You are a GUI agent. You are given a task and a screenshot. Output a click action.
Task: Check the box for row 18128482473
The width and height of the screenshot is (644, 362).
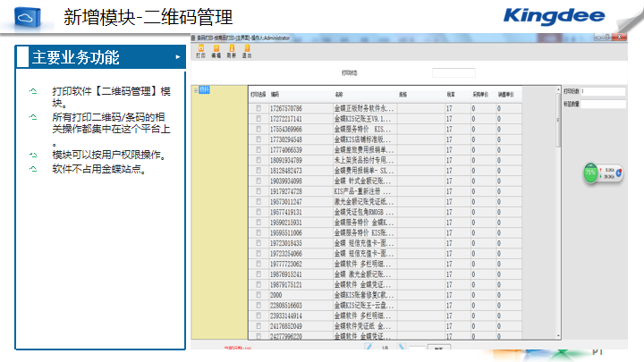[258, 171]
